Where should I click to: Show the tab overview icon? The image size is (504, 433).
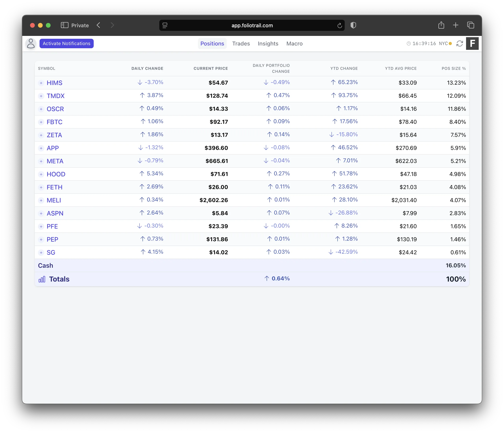tap(471, 25)
